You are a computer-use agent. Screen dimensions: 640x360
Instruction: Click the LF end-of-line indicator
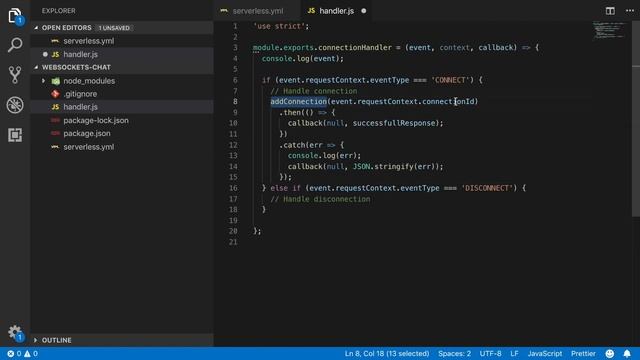coord(514,353)
